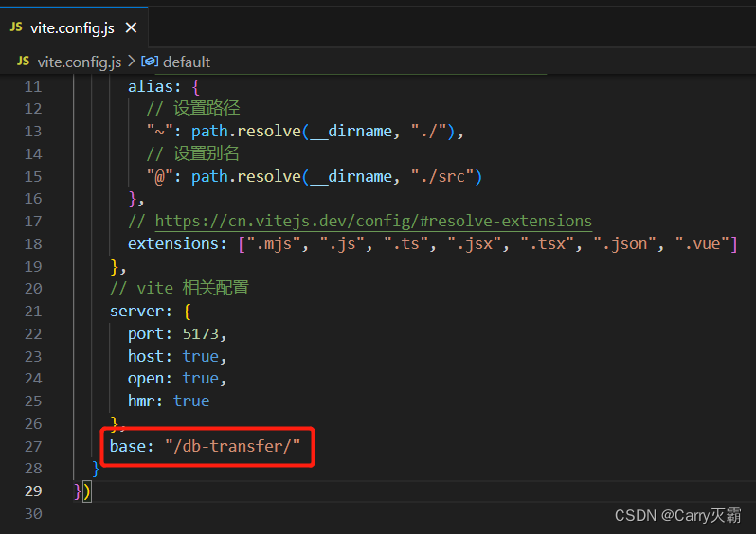Image resolution: width=756 pixels, height=534 pixels.
Task: Click JS icon in breadcrumb bar
Action: pyautogui.click(x=23, y=62)
